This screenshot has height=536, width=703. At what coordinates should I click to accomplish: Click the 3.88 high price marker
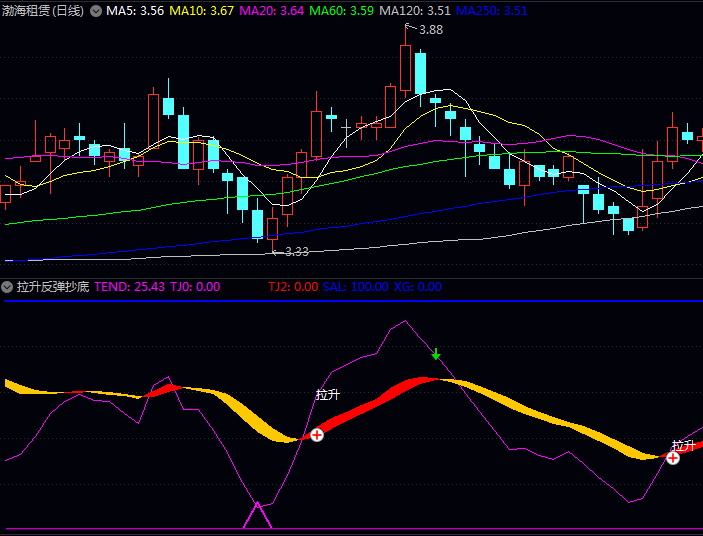click(x=430, y=30)
